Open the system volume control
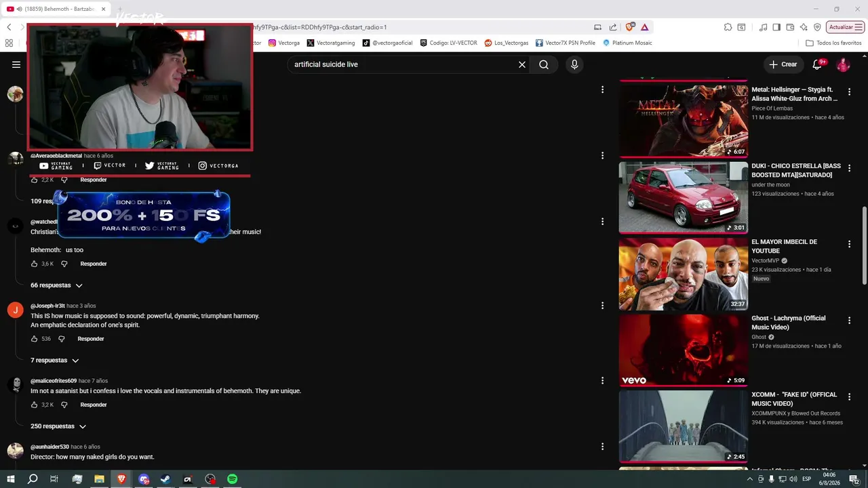Image resolution: width=868 pixels, height=488 pixels. click(793, 479)
